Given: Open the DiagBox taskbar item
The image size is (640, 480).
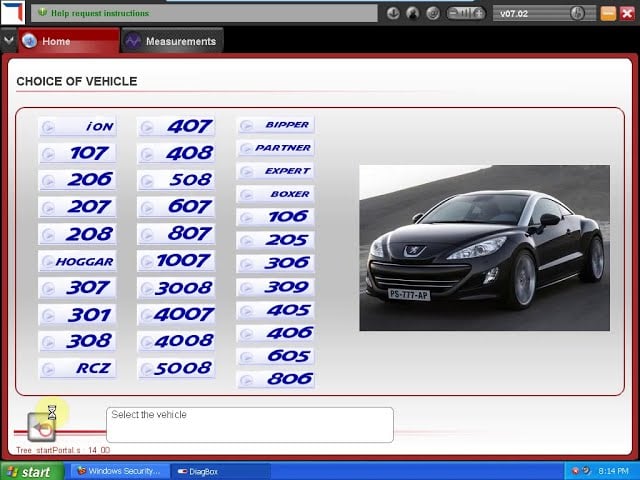Looking at the screenshot, I should [x=220, y=471].
